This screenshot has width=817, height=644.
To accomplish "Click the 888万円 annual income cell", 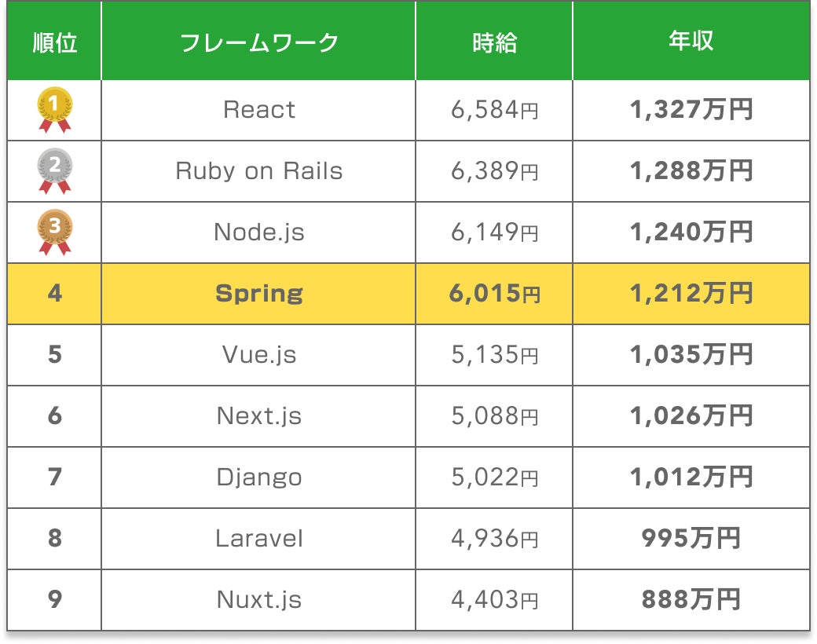I will point(691,600).
